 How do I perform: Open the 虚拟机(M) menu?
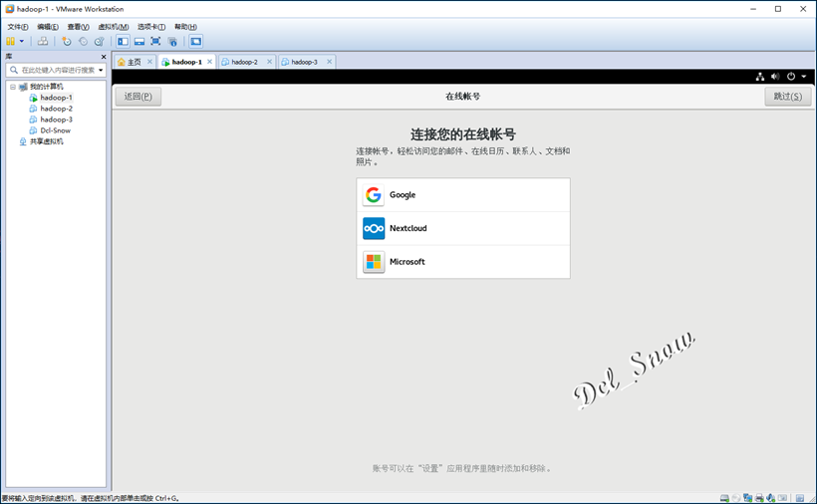113,27
